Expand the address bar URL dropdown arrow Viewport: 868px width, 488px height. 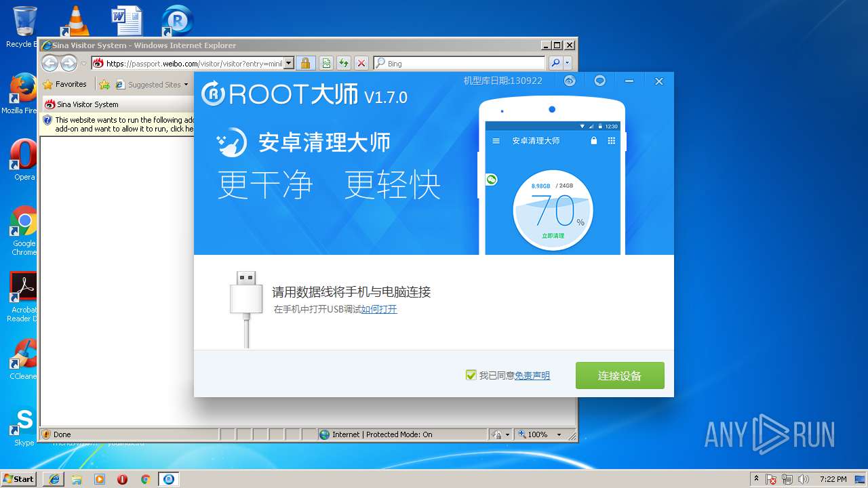pos(288,63)
